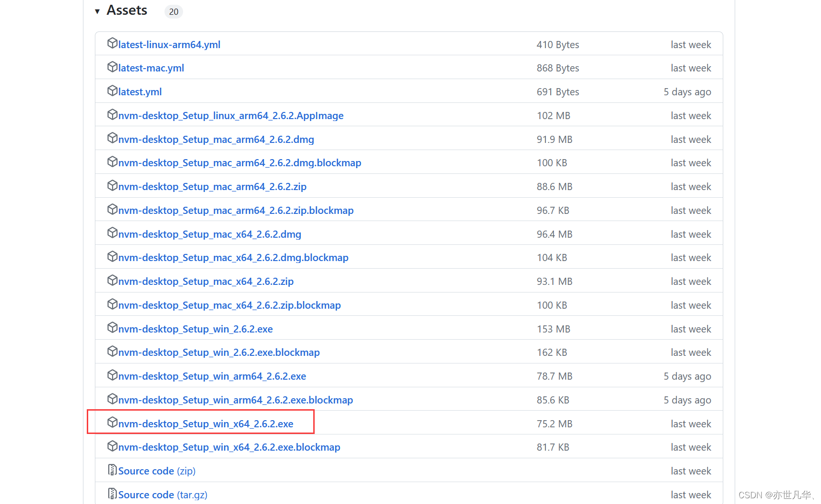Click the 153 MB size text
Screen dimensions: 821x504
pyautogui.click(x=554, y=329)
